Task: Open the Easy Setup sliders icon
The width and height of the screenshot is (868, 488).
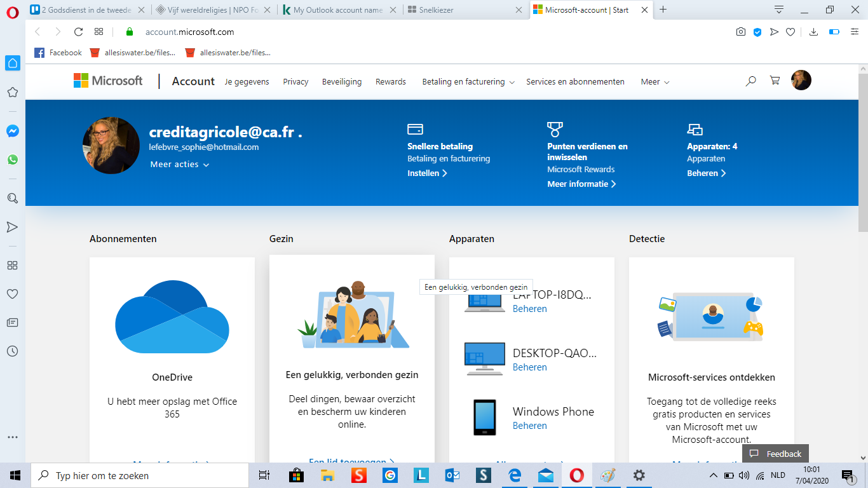Action: pos(855,32)
